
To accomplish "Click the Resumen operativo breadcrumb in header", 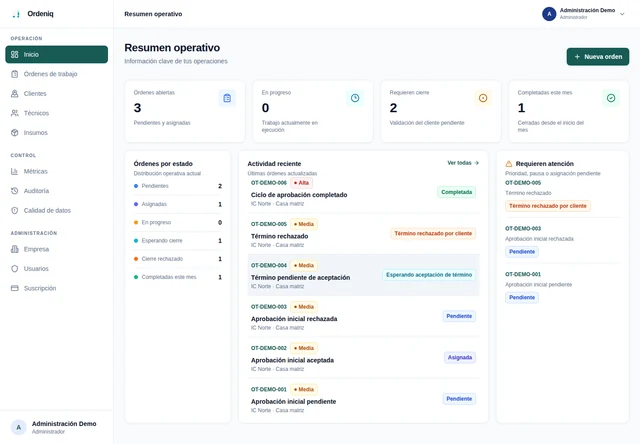I will click(153, 14).
